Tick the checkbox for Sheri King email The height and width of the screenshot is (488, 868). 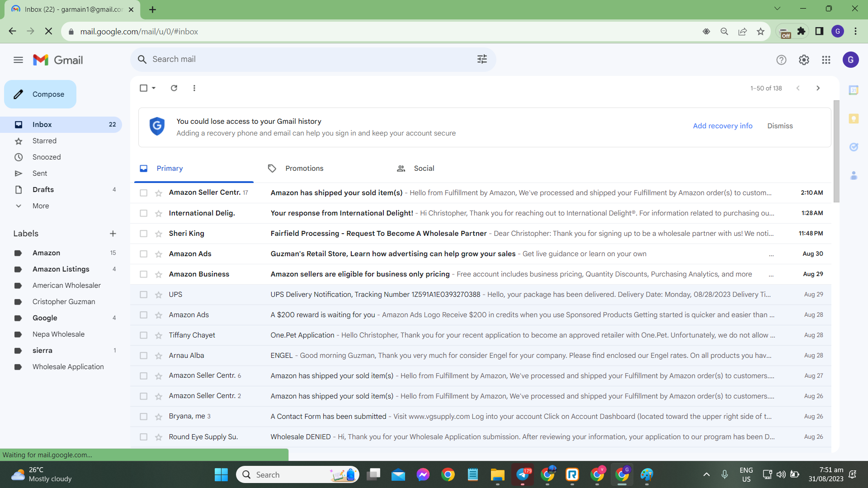(143, 234)
